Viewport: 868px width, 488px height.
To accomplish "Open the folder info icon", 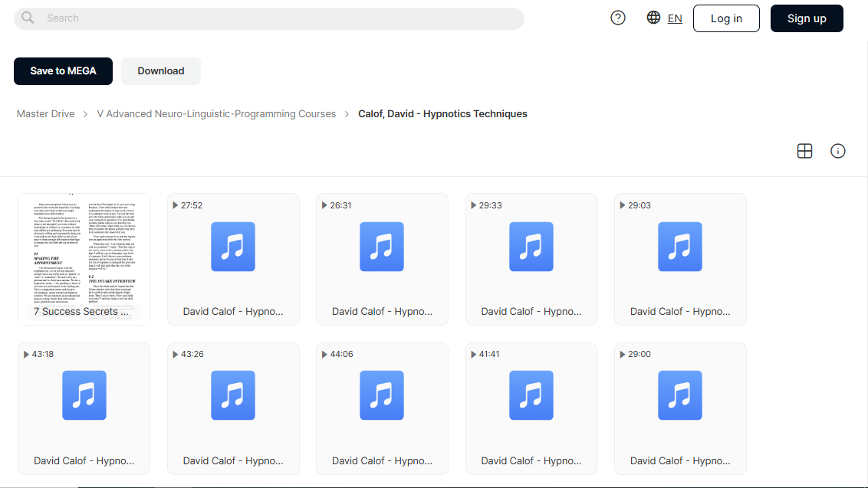I will point(837,151).
